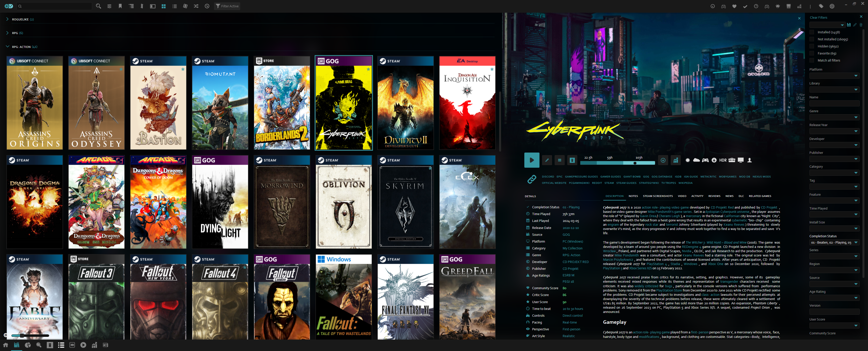Enable the Installed (1458) filter checkbox

[x=812, y=32]
